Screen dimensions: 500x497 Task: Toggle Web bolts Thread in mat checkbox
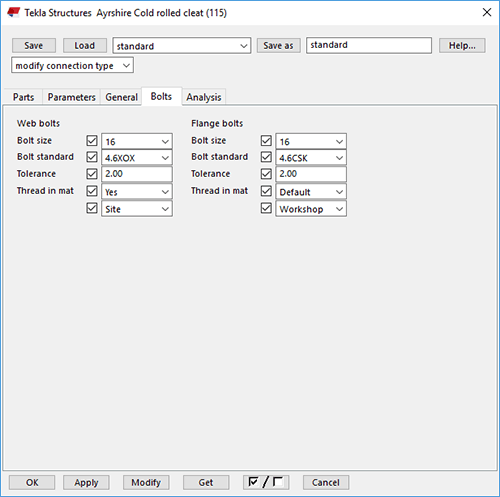tap(92, 191)
